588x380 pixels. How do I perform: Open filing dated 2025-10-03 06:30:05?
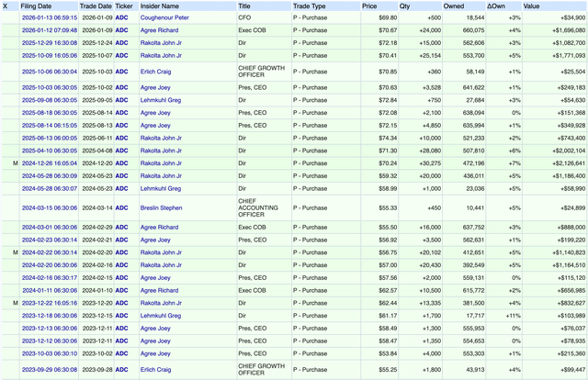(50, 88)
